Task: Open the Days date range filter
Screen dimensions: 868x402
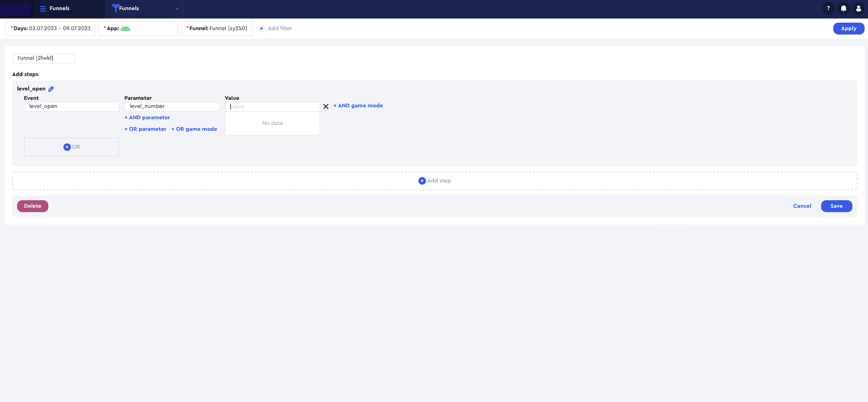Action: [50, 28]
